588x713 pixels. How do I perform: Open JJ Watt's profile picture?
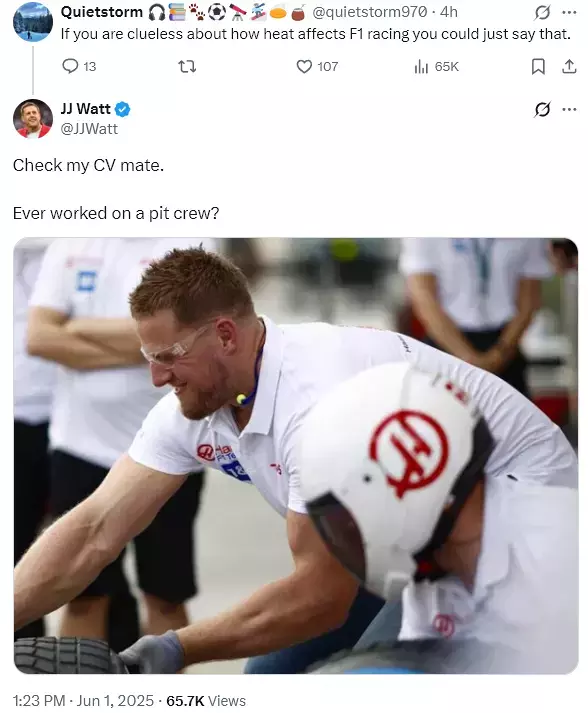(x=33, y=119)
